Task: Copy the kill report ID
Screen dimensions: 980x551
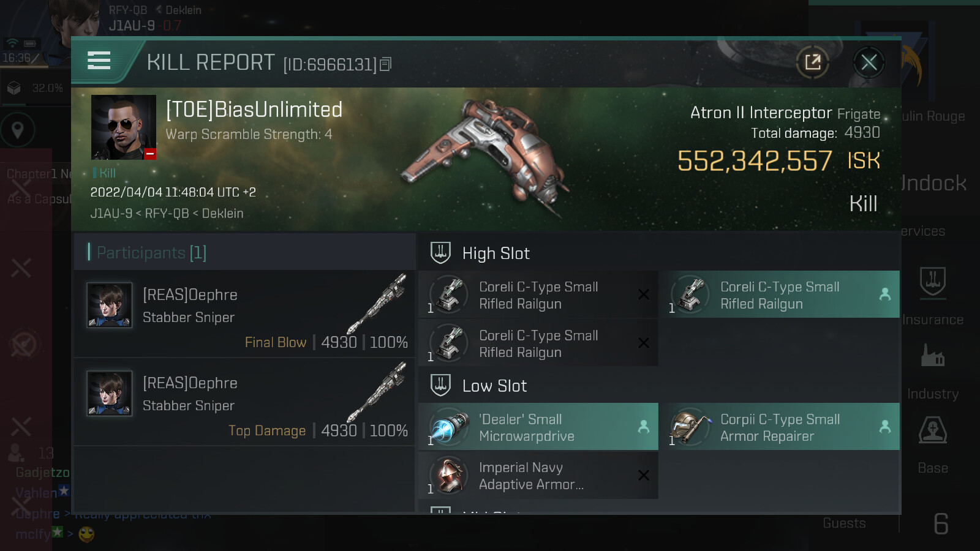Action: (x=385, y=64)
